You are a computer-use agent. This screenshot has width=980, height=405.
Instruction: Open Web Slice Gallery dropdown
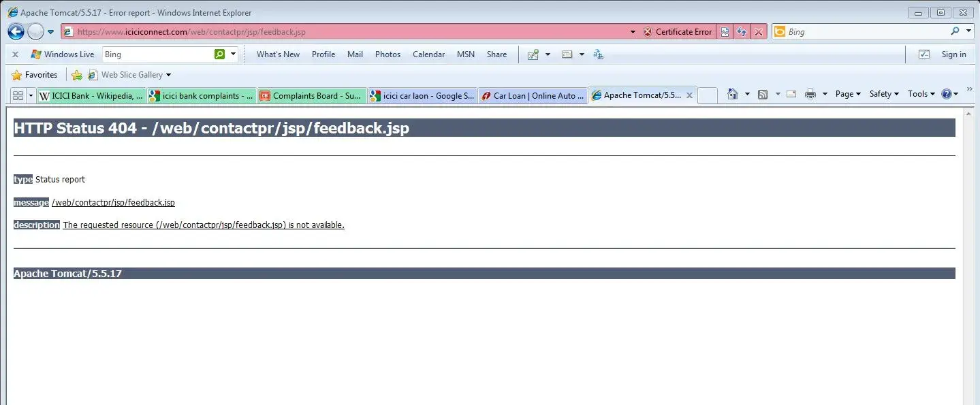[129, 75]
